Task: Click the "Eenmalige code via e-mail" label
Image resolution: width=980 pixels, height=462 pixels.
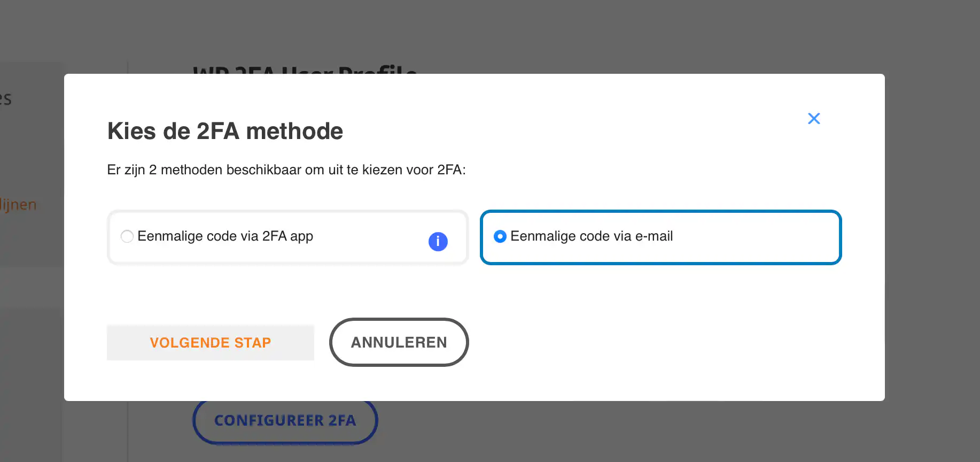Action: coord(592,236)
